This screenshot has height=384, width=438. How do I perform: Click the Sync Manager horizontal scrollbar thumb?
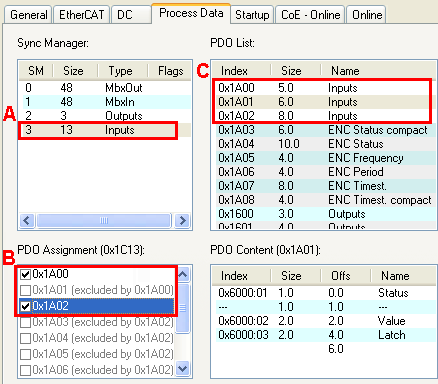(104, 221)
